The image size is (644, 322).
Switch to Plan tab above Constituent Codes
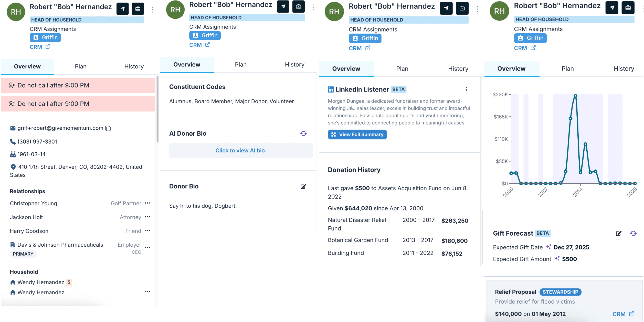(x=241, y=65)
